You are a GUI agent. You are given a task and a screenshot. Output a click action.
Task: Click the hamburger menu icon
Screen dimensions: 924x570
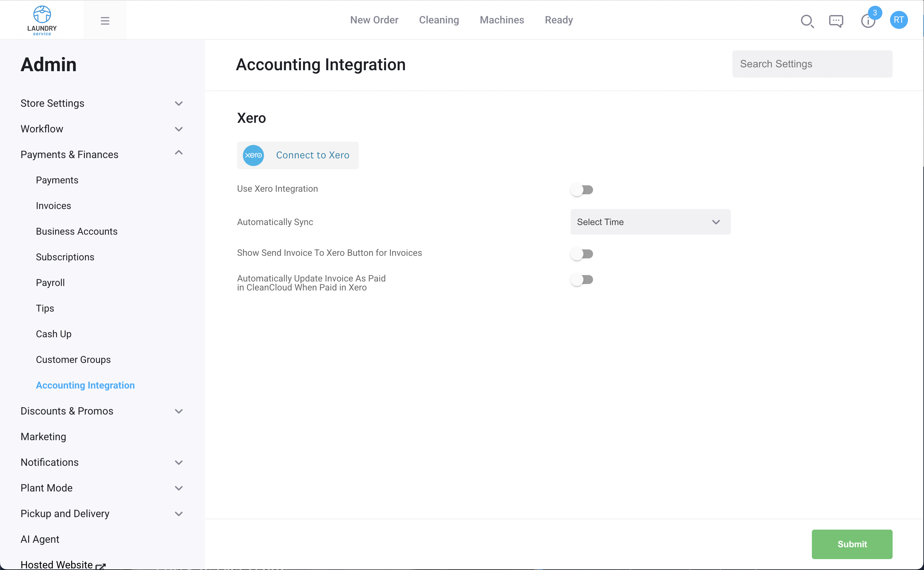point(105,21)
